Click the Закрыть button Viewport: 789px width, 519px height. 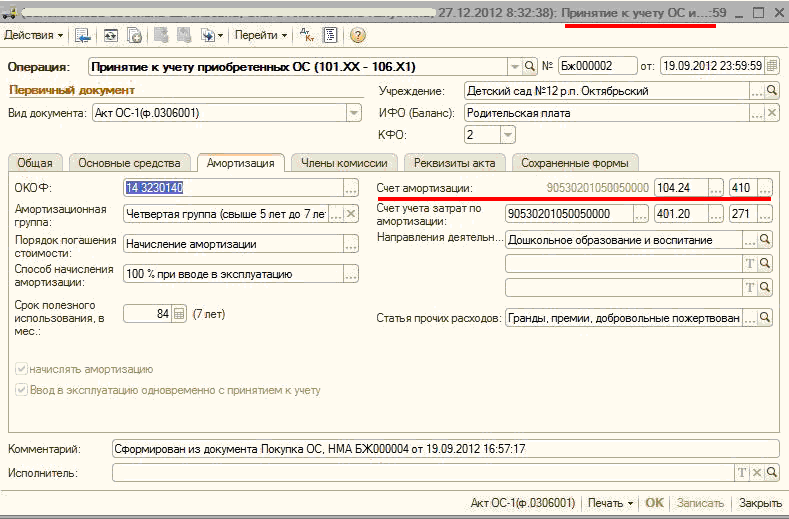[760, 503]
